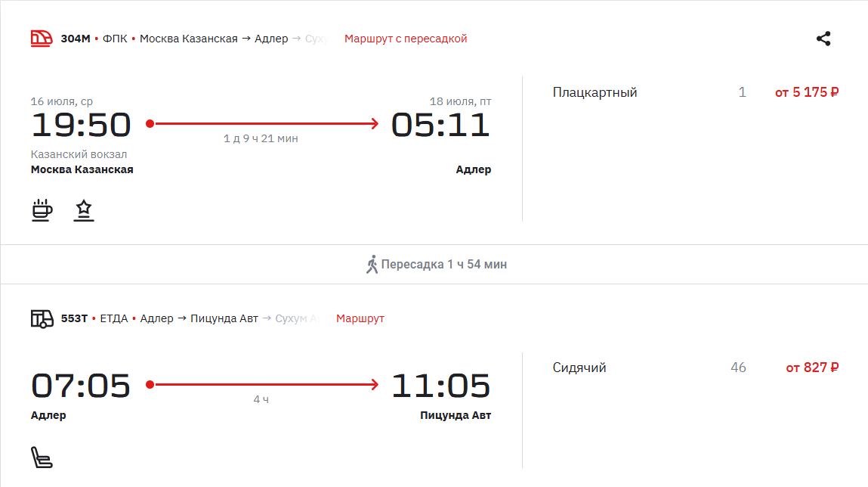Click the bus icon for route 553Т
The image size is (868, 487).
[x=42, y=319]
